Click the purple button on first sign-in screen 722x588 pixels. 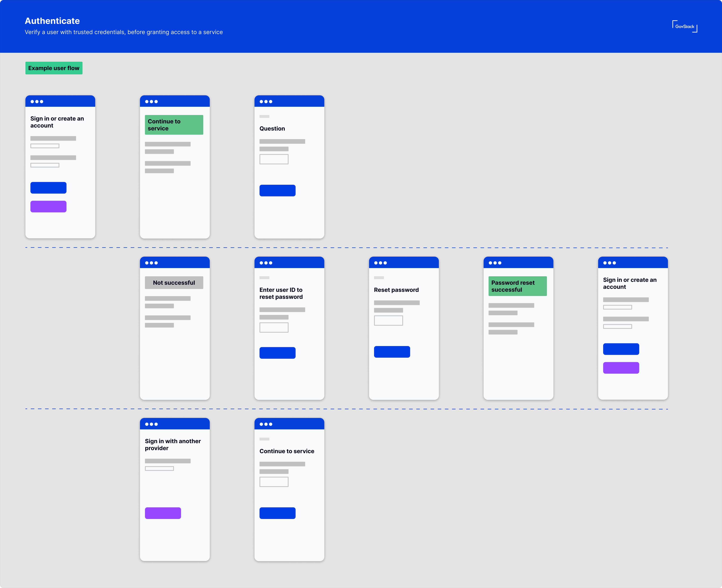click(49, 207)
